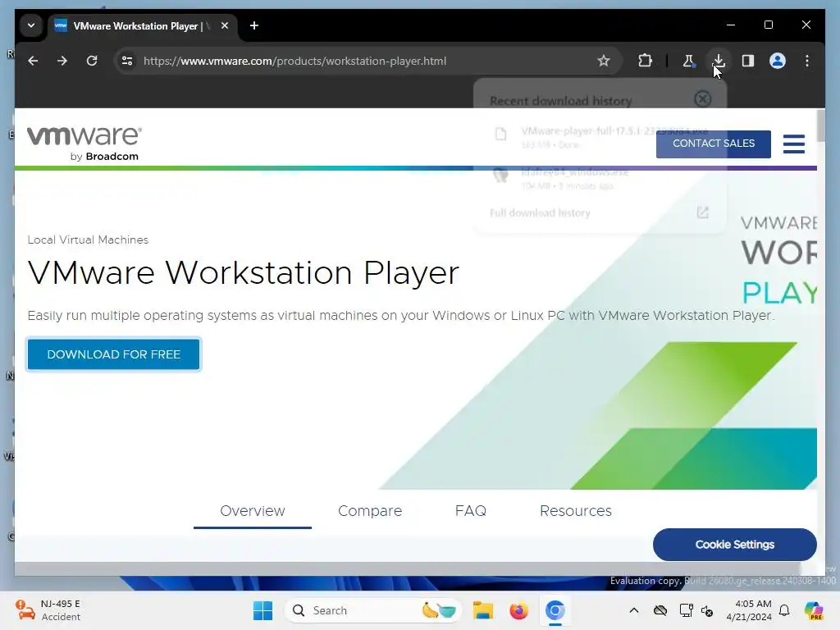Open Cookie Settings
Image resolution: width=840 pixels, height=630 pixels.
tap(735, 545)
